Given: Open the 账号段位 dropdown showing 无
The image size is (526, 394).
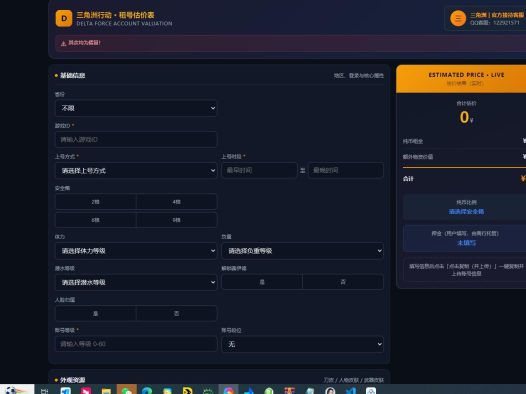Looking at the screenshot, I should coord(303,344).
